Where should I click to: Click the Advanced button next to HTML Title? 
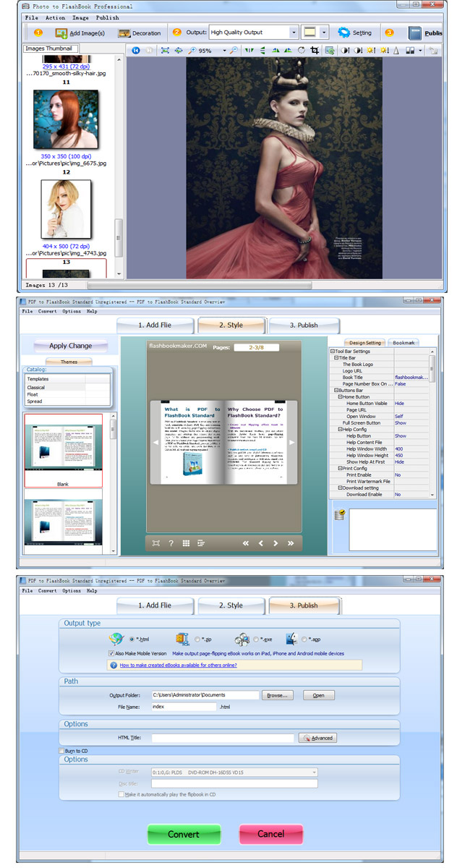coord(317,738)
